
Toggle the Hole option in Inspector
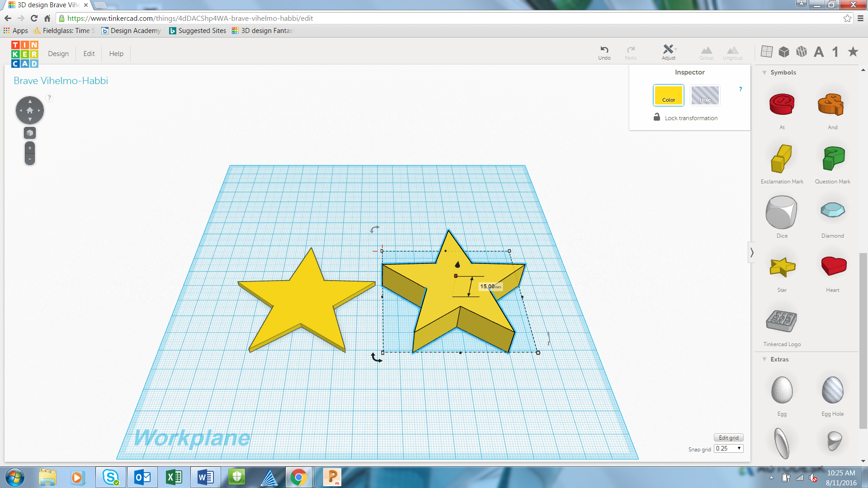[705, 95]
